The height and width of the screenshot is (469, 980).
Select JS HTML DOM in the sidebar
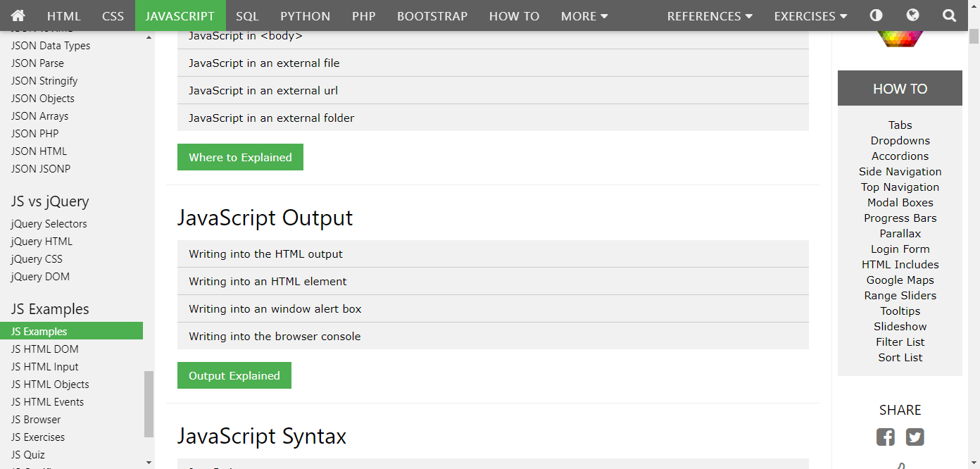45,349
